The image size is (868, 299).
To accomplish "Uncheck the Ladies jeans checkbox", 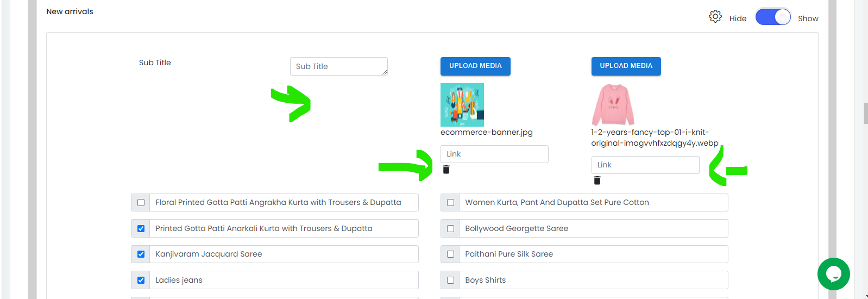I will pyautogui.click(x=141, y=280).
